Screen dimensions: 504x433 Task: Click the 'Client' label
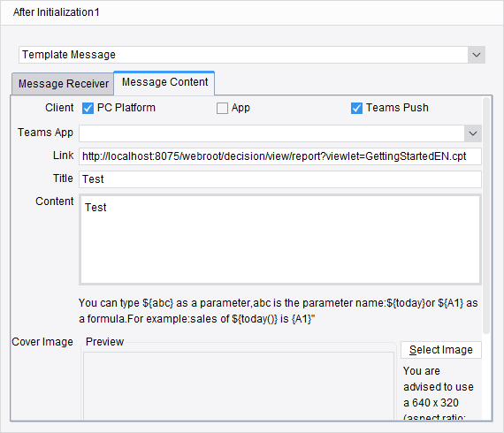coord(59,108)
